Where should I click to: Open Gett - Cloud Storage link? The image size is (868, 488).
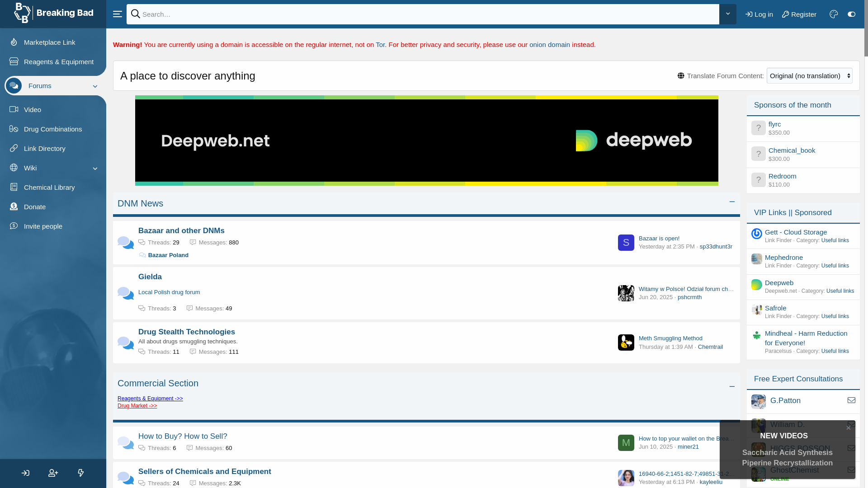coord(796,232)
